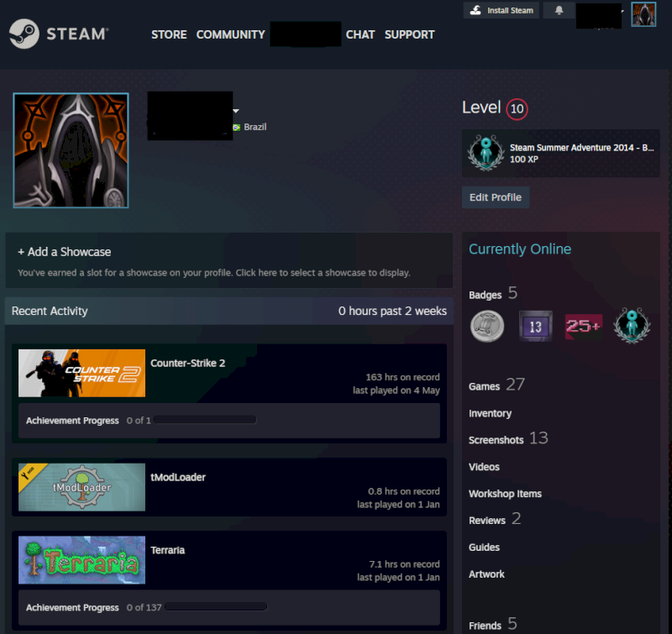Open the Screenshots link
The height and width of the screenshot is (634, 672).
(x=496, y=440)
